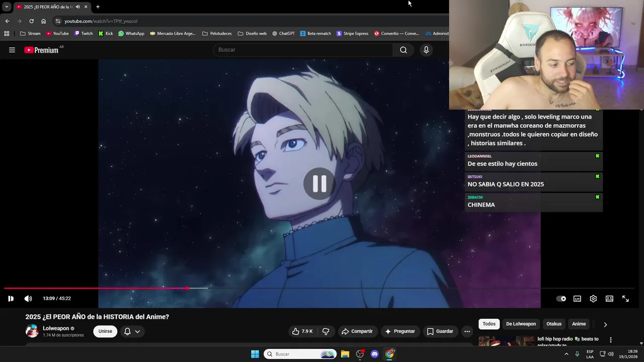Switch the player to theater mode
This screenshot has height=362, width=644.
609,299
